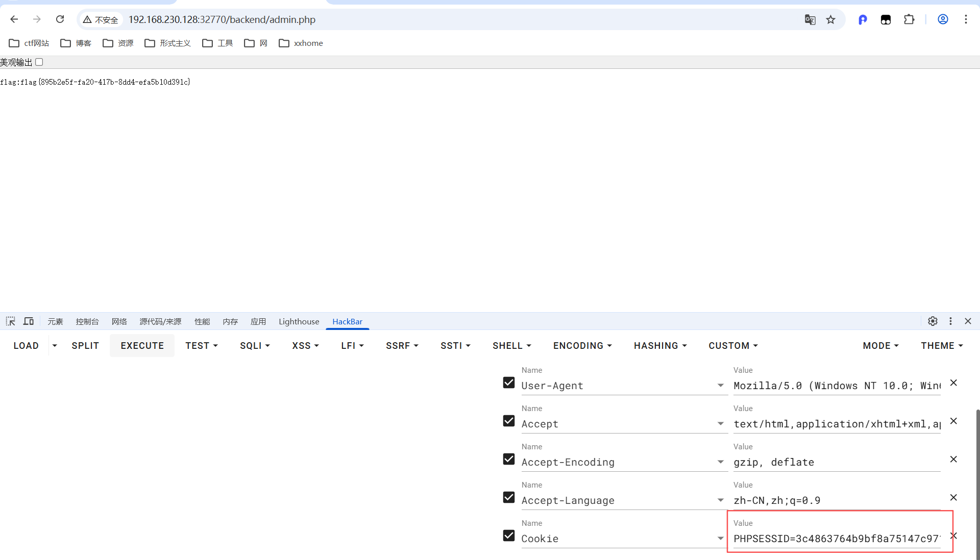Image resolution: width=980 pixels, height=560 pixels.
Task: Open the browser profile icon
Action: click(943, 19)
